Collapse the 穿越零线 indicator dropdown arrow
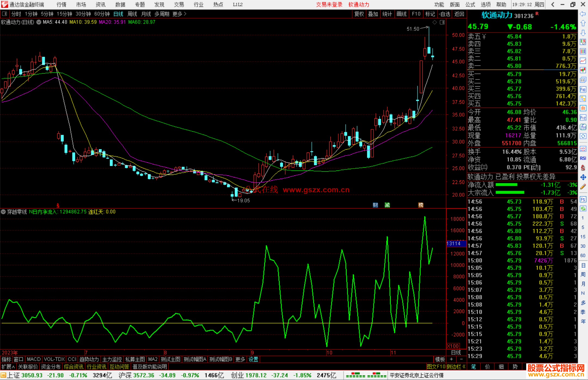588x380 pixels. click(3, 212)
